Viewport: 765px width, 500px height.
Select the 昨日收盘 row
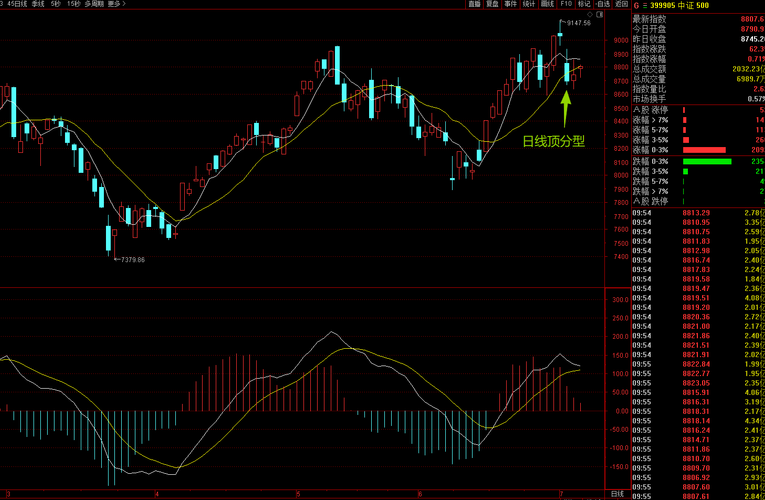698,39
